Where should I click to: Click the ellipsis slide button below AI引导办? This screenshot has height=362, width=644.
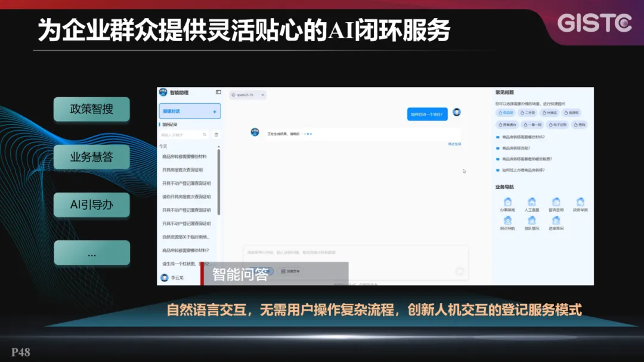tap(92, 253)
